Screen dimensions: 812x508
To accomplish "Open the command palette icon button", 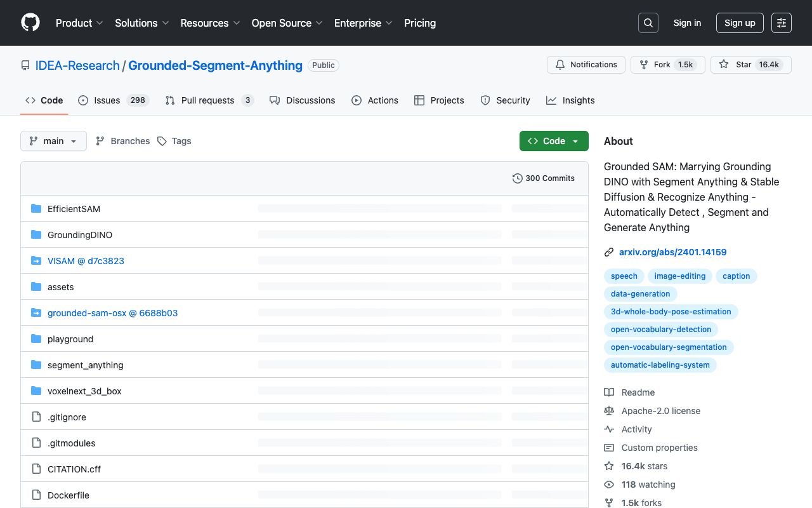I will 782,23.
